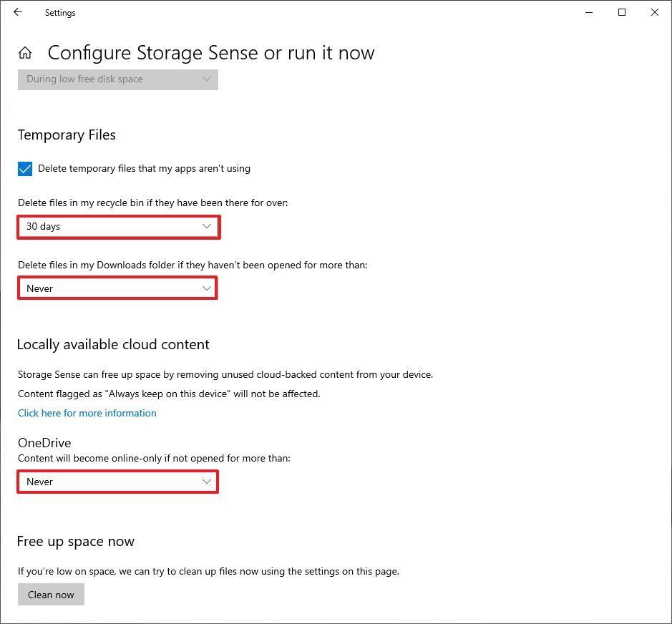The image size is (672, 624).
Task: Open the OneDrive online-only timing dropdown
Action: pos(118,482)
